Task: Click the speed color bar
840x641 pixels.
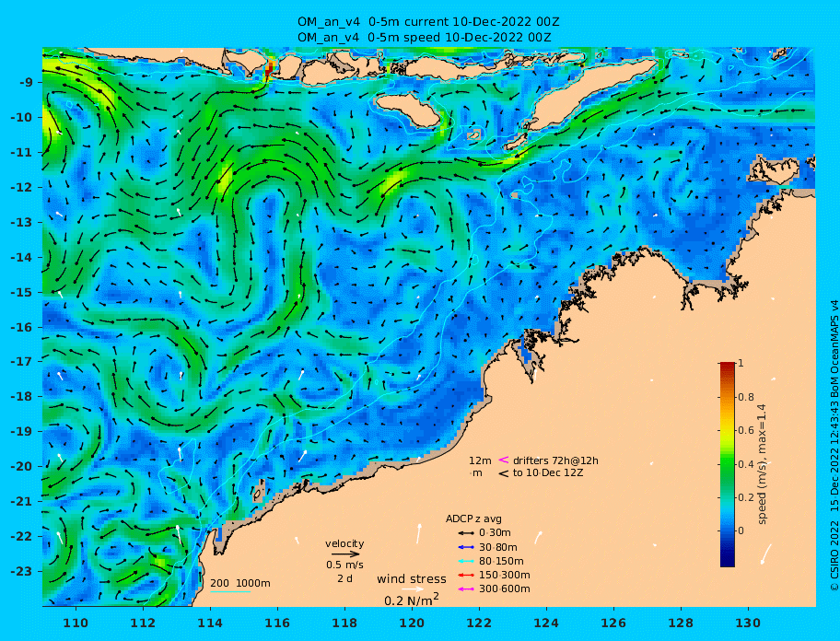Action: click(728, 464)
